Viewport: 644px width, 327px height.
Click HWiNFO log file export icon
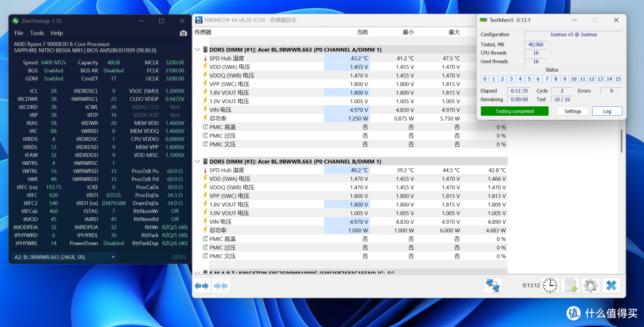coord(571,285)
